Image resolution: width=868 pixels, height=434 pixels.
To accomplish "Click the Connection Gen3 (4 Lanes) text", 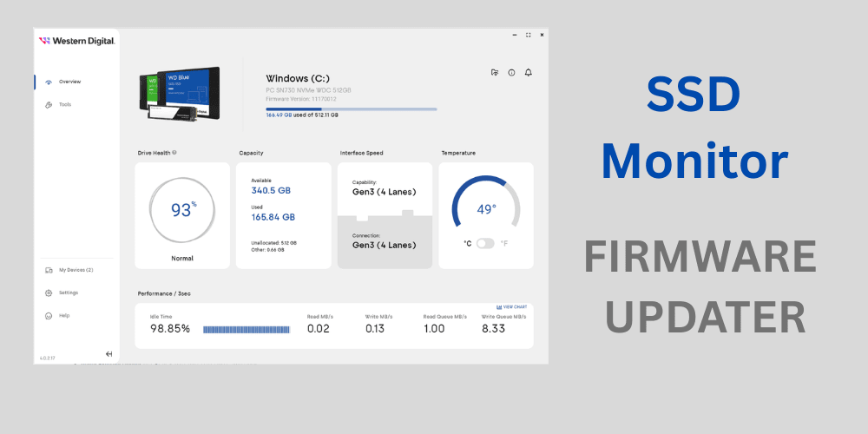I will pyautogui.click(x=385, y=246).
